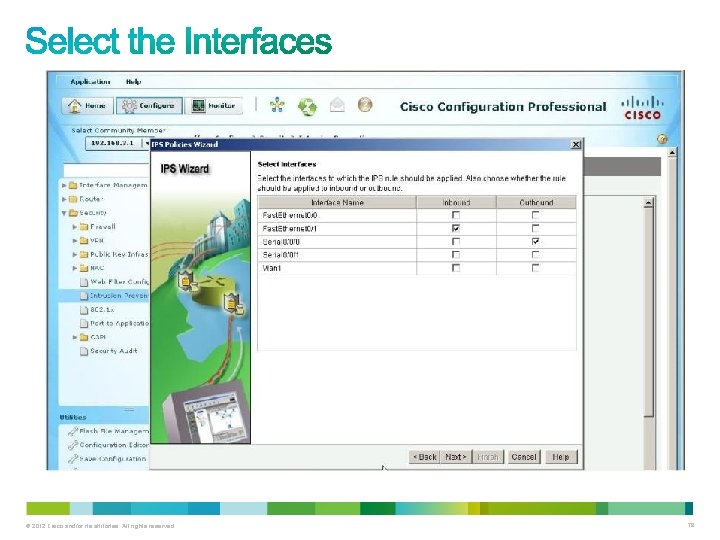Switch to Configure mode
This screenshot has height=540, width=720.
[149, 106]
